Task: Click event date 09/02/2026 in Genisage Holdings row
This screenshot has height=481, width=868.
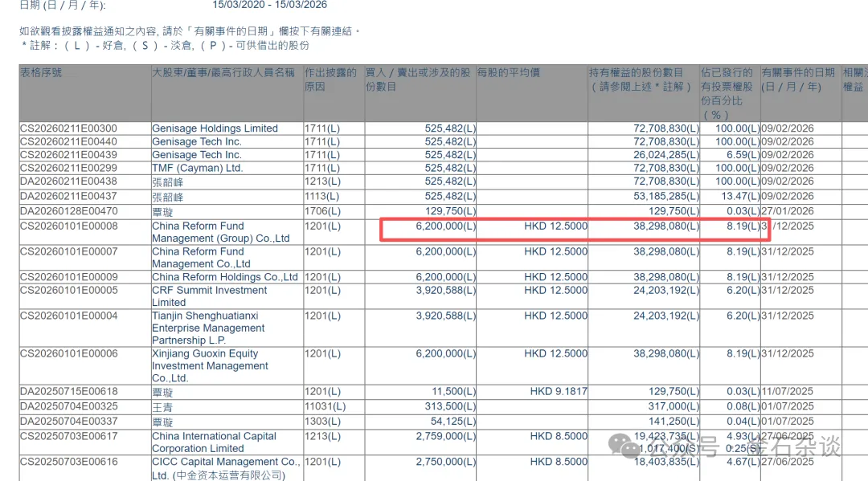Action: (x=787, y=128)
